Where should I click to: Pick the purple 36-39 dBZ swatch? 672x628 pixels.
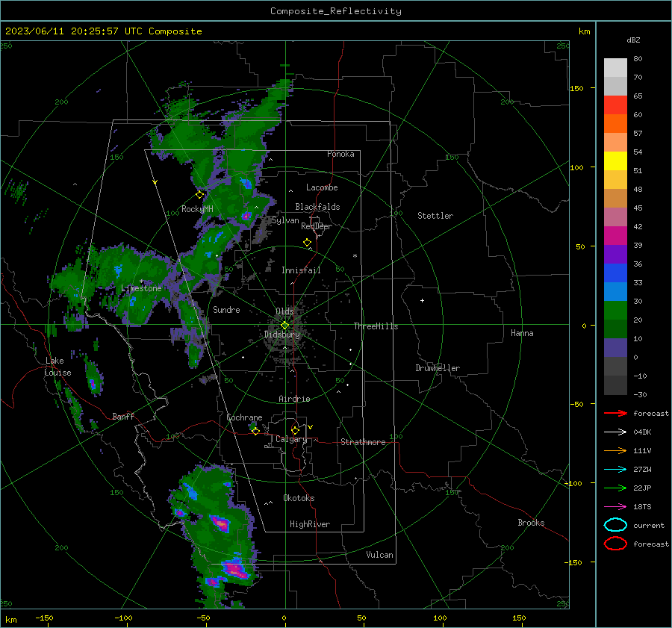pos(615,255)
